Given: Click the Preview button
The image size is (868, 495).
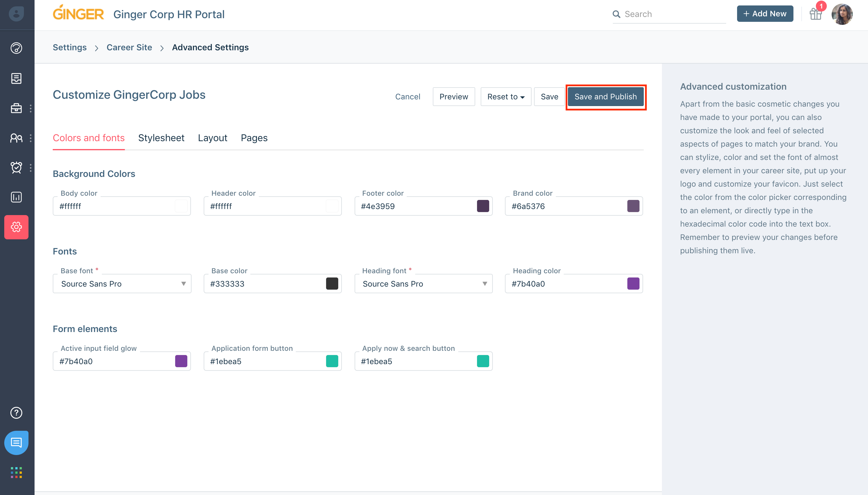Looking at the screenshot, I should click(454, 97).
